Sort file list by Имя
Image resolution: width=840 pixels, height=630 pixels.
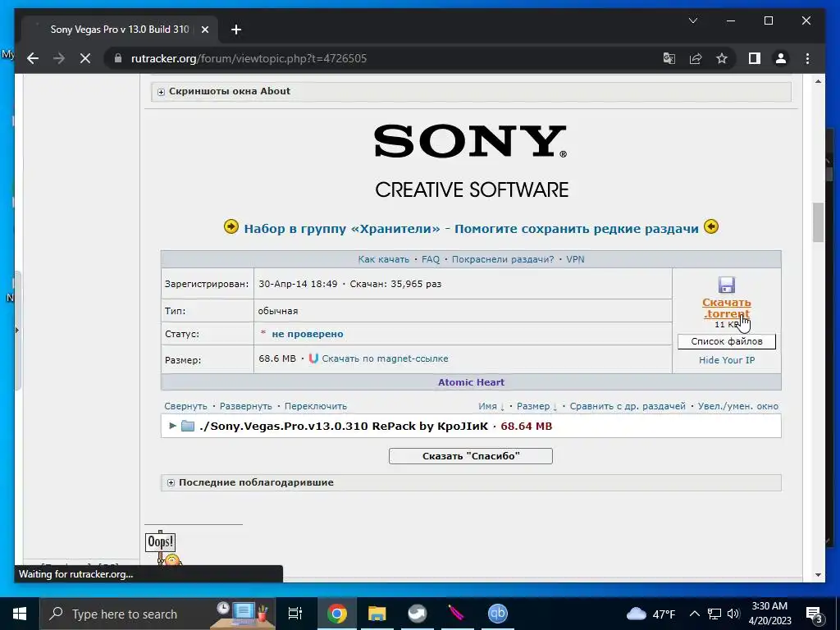tap(491, 406)
